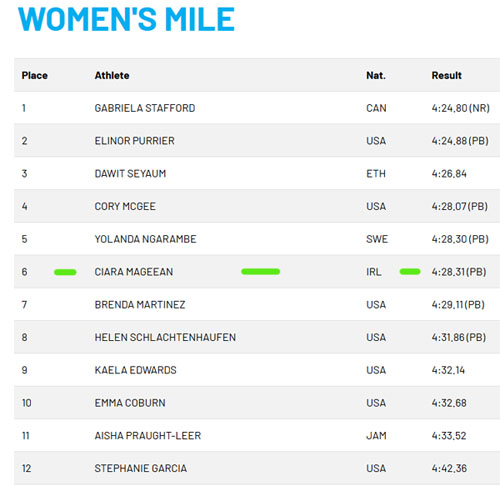Click Aisha Praught-Leer's name
The height and width of the screenshot is (486, 500).
[x=148, y=435]
